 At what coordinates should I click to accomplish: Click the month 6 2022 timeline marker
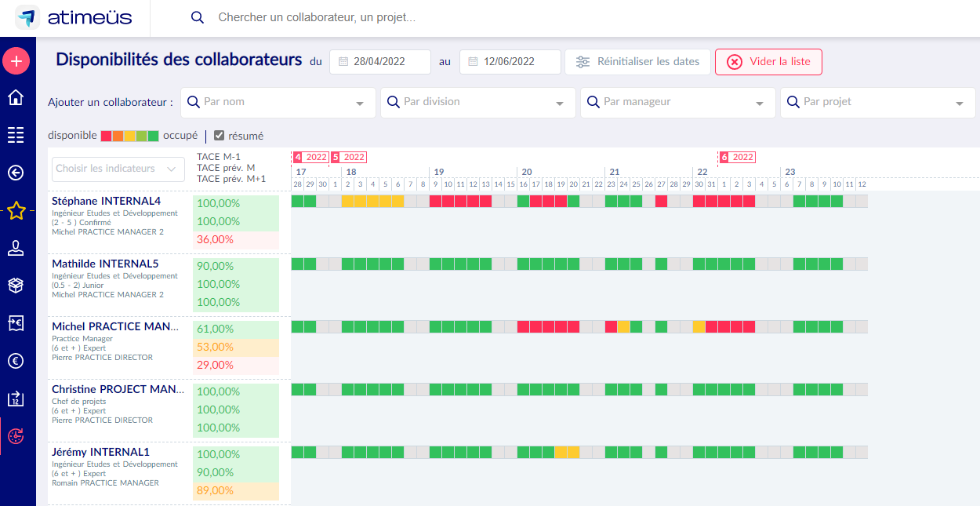pos(737,157)
